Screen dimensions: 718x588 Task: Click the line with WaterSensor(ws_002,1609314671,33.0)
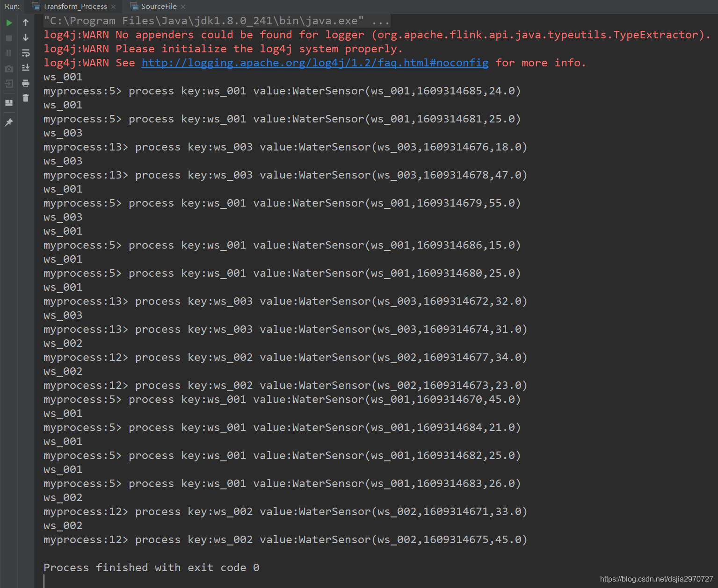tap(285, 511)
